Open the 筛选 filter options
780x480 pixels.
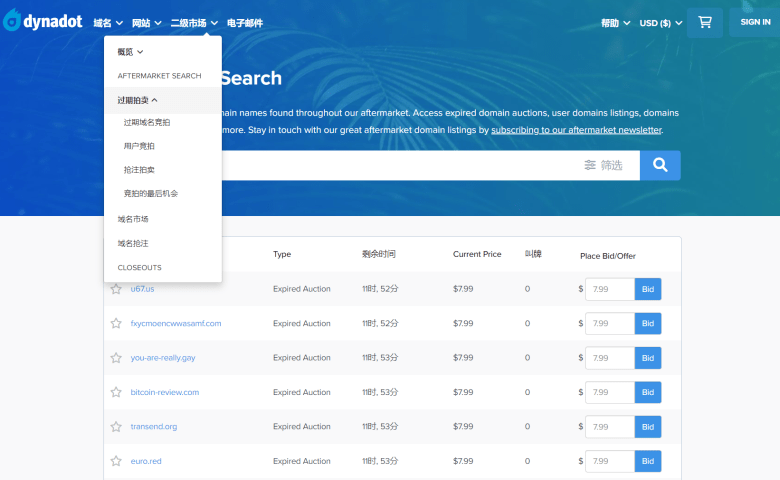click(x=603, y=165)
